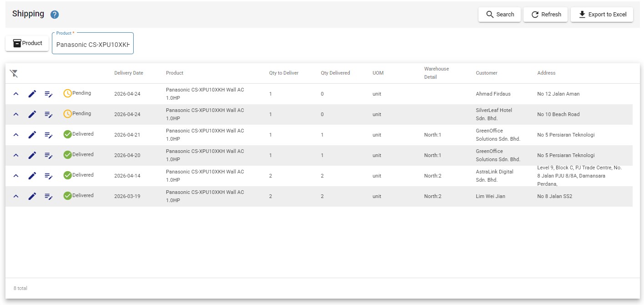Clear table filters icon
644x305 pixels.
click(14, 73)
